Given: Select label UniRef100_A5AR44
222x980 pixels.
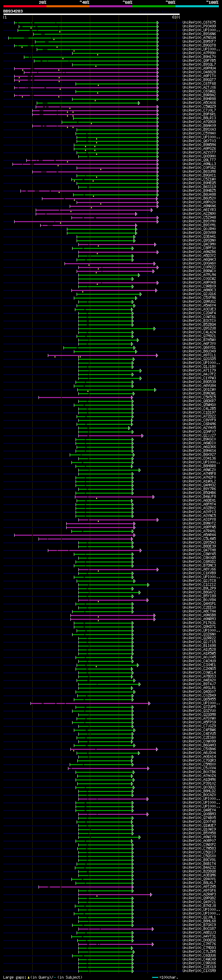Looking at the screenshot, I should (199, 535).
